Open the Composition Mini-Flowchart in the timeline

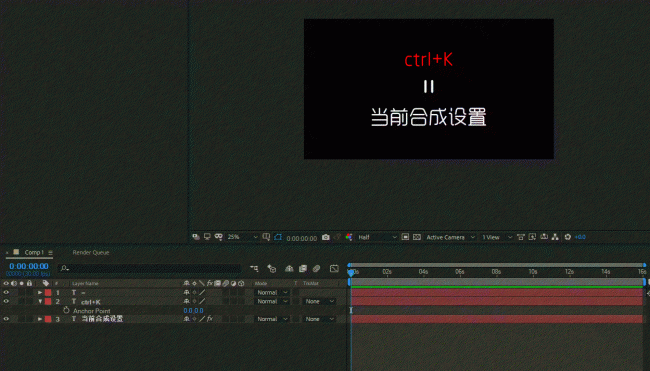pyautogui.click(x=254, y=269)
